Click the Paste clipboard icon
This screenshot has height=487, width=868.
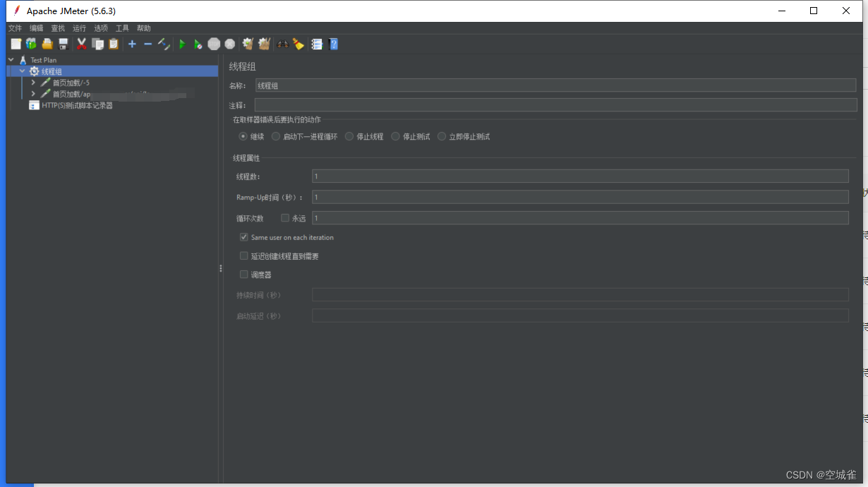click(x=113, y=44)
